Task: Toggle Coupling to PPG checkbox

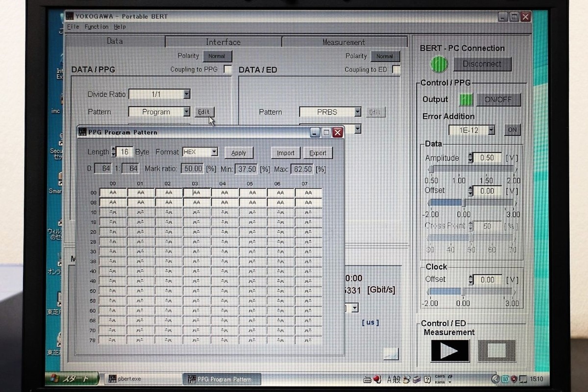Action: pos(228,69)
